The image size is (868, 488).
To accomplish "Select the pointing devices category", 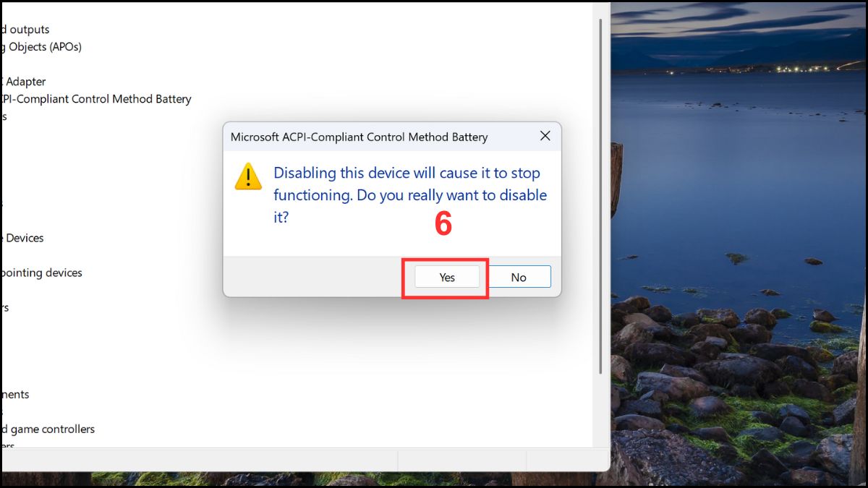I will [42, 273].
